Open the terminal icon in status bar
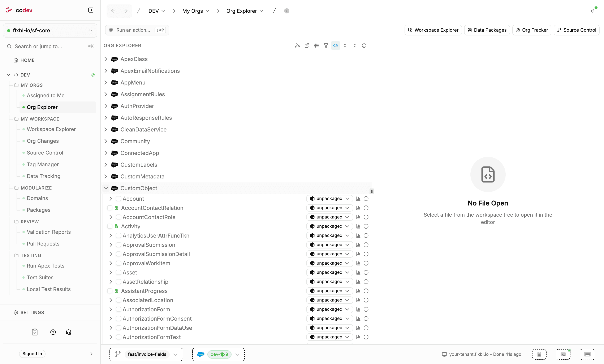604x364 pixels. click(x=563, y=354)
